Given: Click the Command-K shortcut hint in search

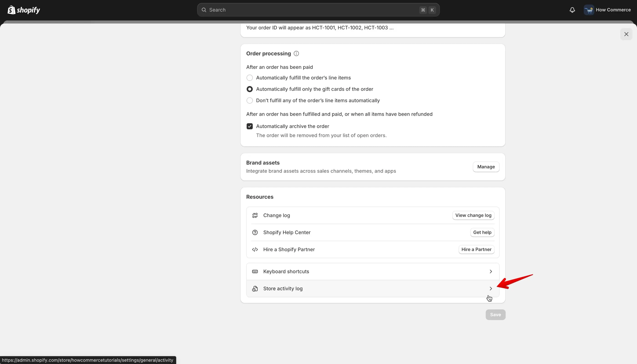Looking at the screenshot, I should click(427, 10).
